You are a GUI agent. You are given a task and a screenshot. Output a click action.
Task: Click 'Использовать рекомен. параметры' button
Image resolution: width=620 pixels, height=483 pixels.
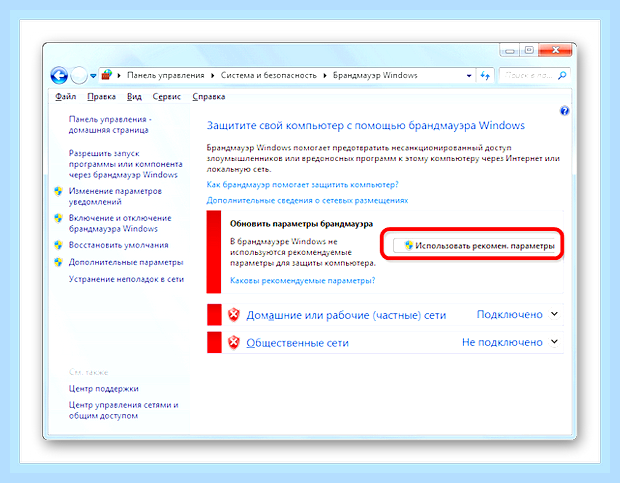pyautogui.click(x=475, y=245)
